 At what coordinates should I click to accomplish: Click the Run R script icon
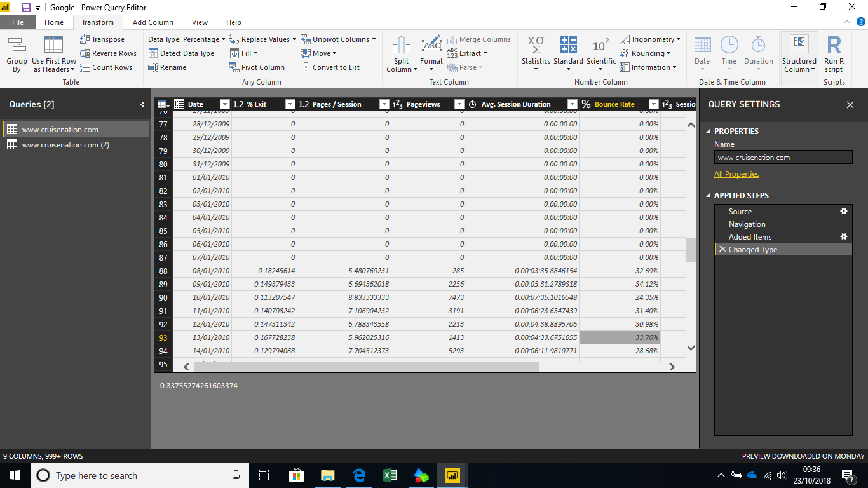pyautogui.click(x=834, y=45)
